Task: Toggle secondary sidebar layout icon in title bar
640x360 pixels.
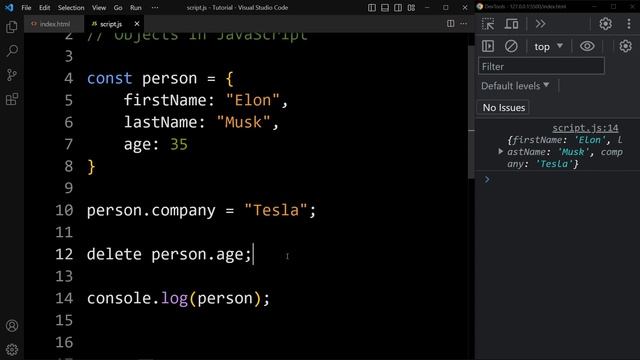Action: tap(398, 7)
